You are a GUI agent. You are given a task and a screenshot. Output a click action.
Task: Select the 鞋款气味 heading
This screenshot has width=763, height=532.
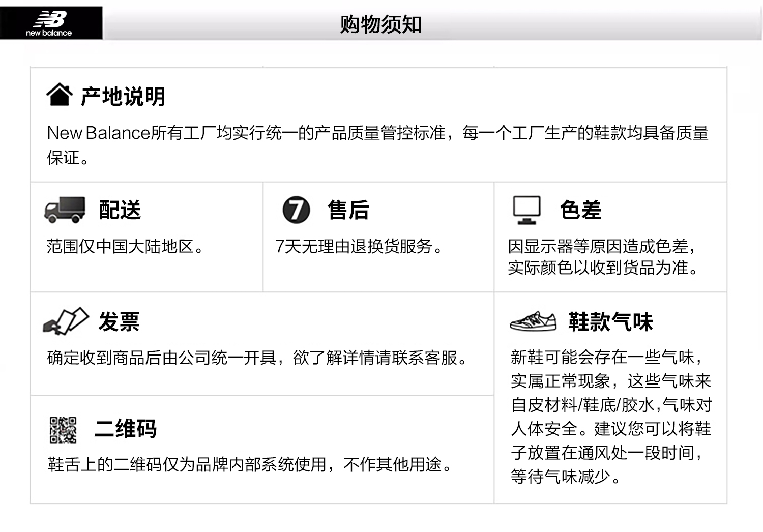[610, 322]
